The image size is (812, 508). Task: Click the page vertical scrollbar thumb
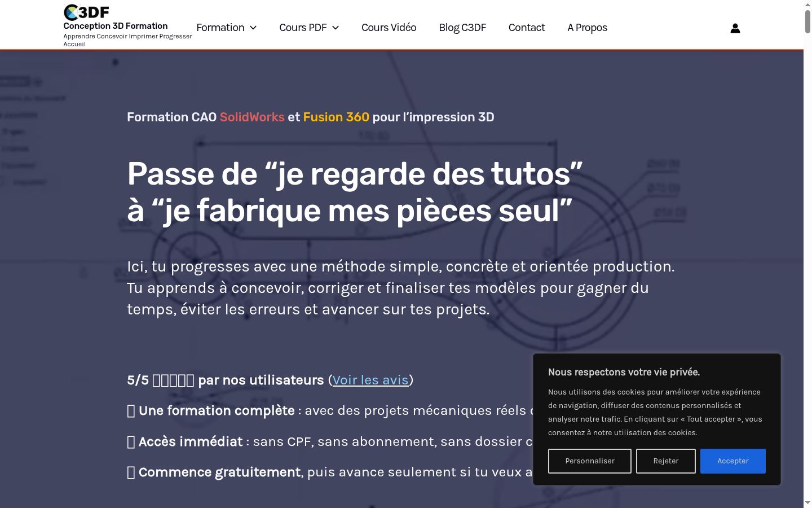pyautogui.click(x=807, y=21)
